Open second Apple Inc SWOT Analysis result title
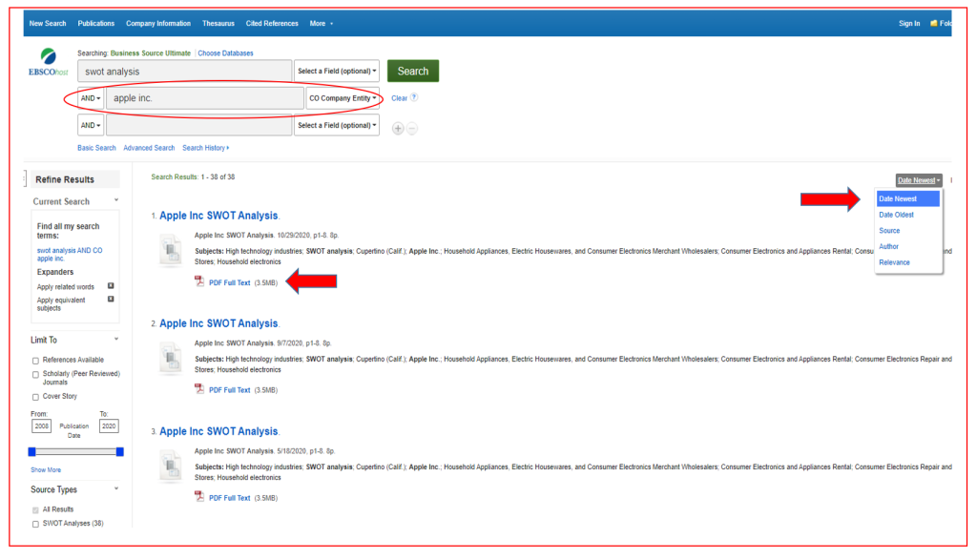 [218, 323]
